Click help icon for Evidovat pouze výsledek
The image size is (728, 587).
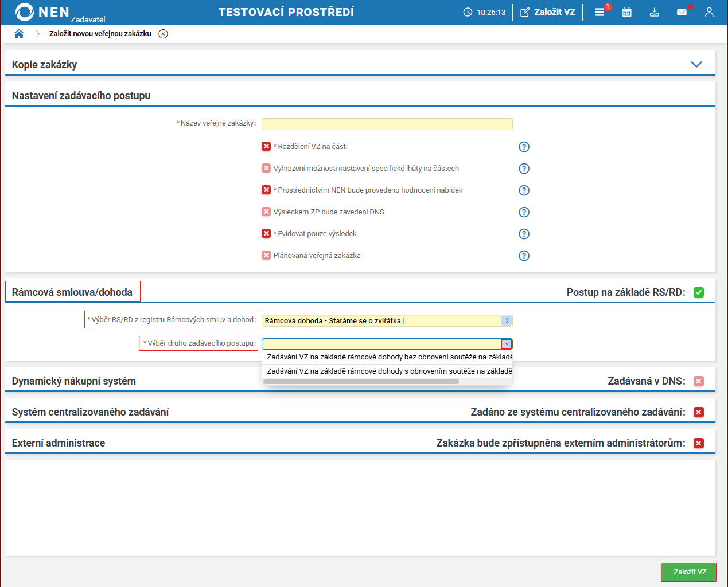524,234
